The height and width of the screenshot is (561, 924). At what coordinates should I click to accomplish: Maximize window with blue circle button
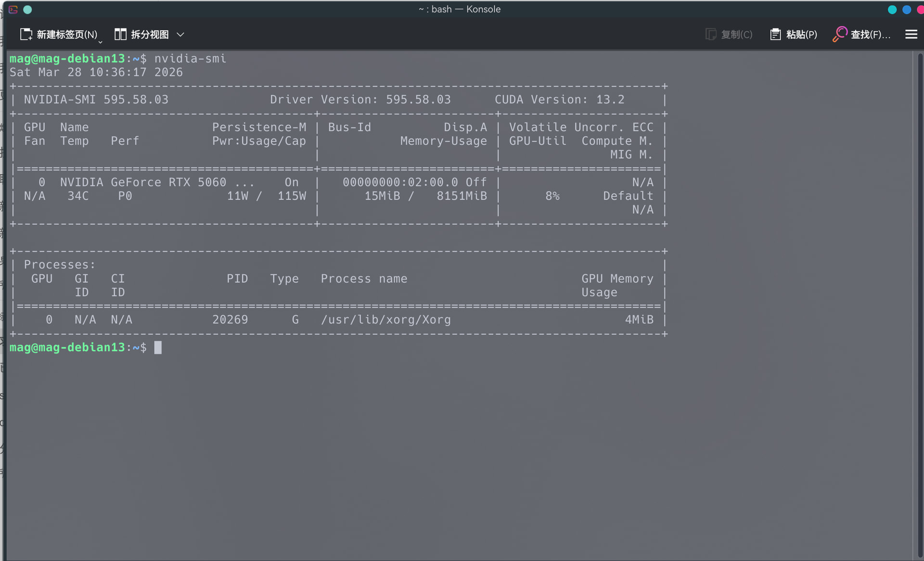(907, 10)
